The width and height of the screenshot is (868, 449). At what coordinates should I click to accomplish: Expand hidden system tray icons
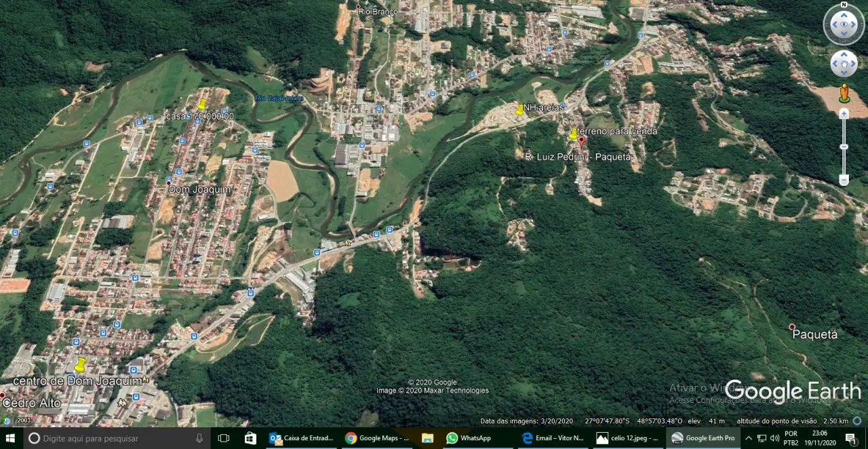tap(749, 438)
